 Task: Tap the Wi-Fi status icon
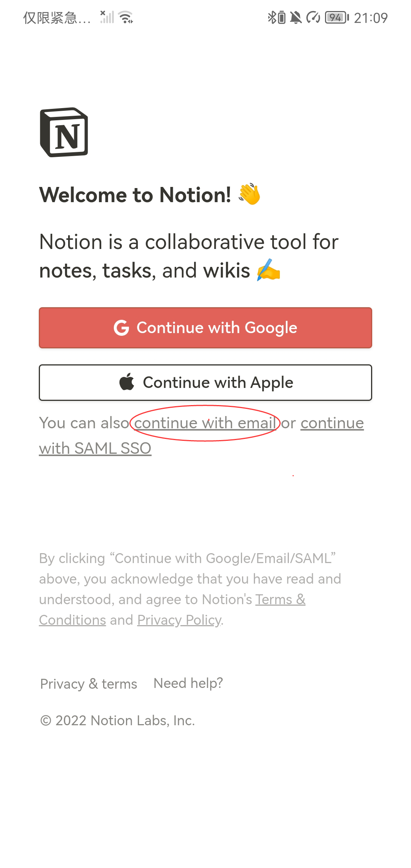pyautogui.click(x=126, y=17)
